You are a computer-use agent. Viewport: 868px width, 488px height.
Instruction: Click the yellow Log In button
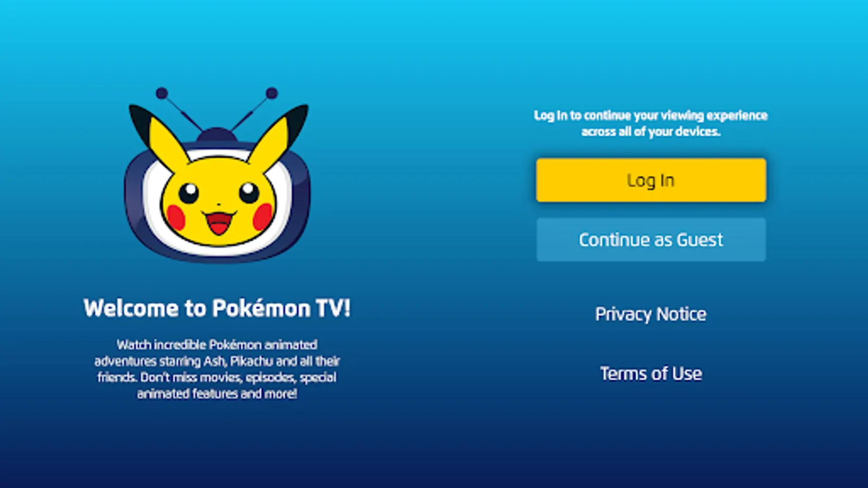(651, 180)
